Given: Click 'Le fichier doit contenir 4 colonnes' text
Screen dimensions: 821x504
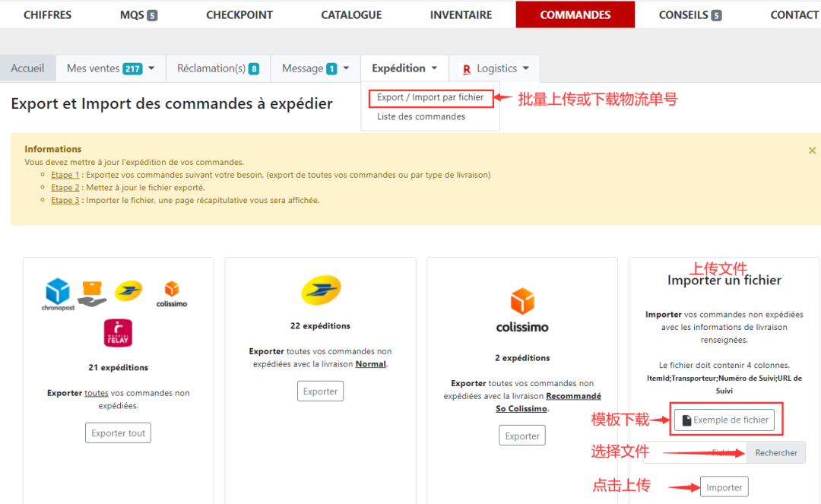Looking at the screenshot, I should point(724,366).
